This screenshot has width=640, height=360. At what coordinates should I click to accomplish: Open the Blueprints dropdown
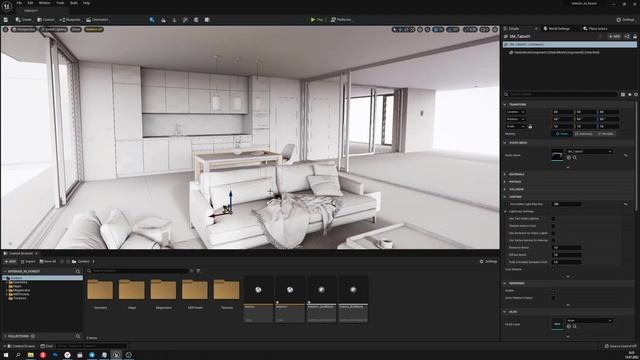coord(70,20)
